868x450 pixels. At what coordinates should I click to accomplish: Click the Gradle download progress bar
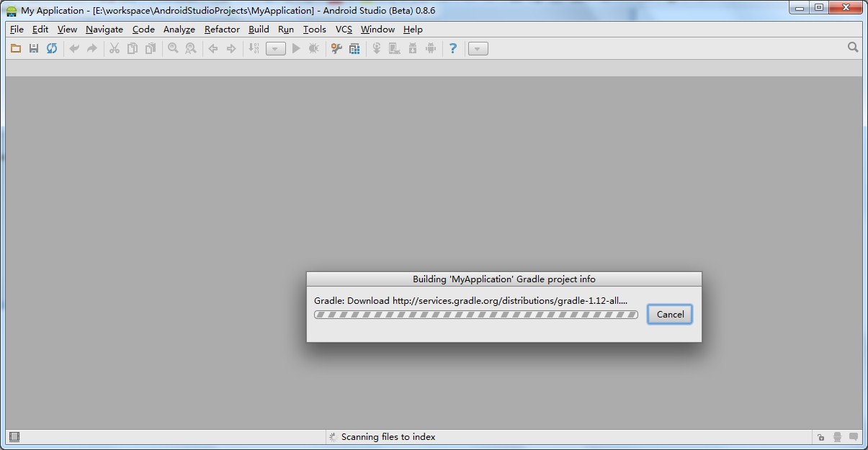click(476, 315)
